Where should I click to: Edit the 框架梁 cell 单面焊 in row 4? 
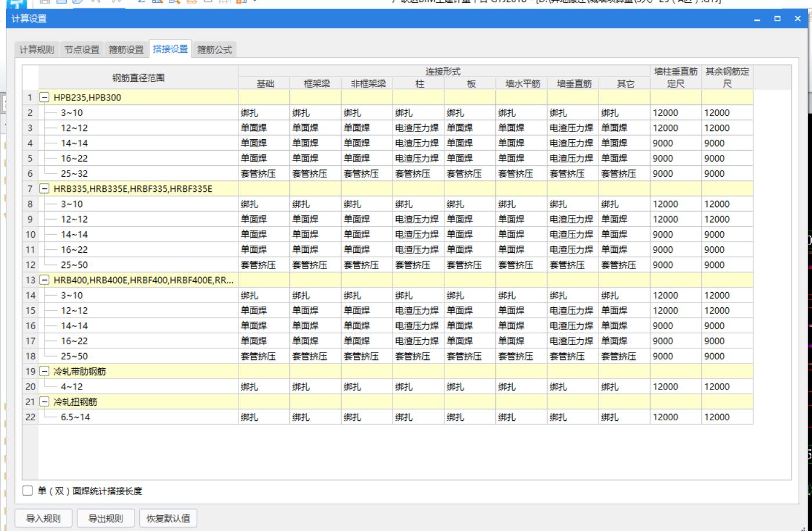pyautogui.click(x=316, y=143)
